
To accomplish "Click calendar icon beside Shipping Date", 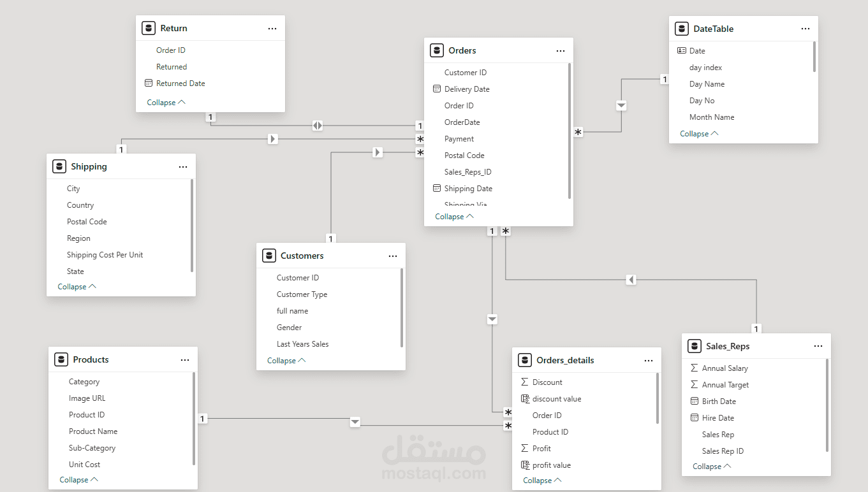I will click(437, 188).
